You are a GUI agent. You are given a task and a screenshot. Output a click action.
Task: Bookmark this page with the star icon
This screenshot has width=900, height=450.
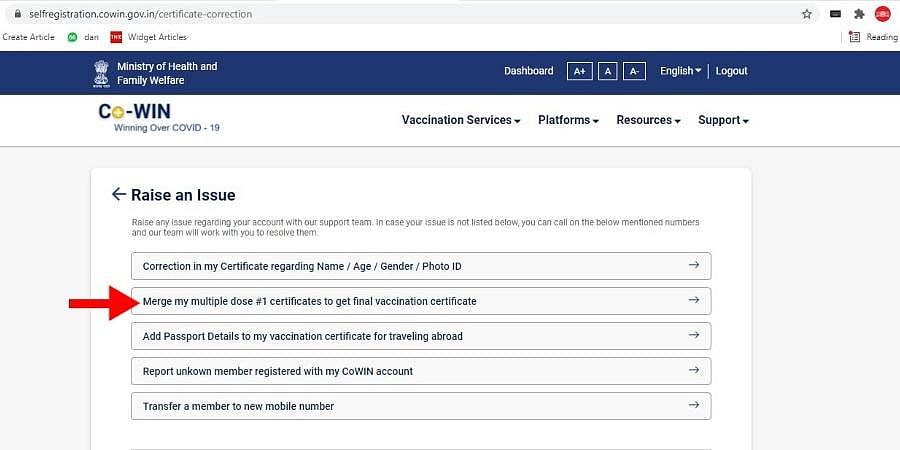pos(807,14)
